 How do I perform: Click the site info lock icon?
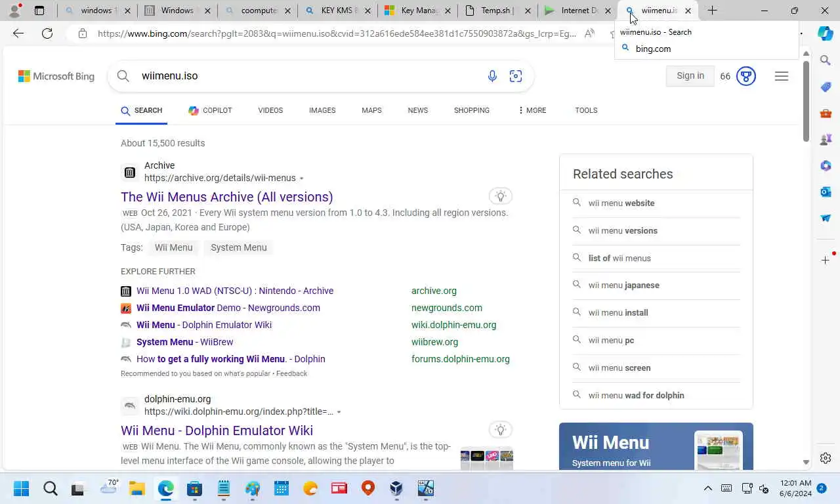pyautogui.click(x=83, y=33)
